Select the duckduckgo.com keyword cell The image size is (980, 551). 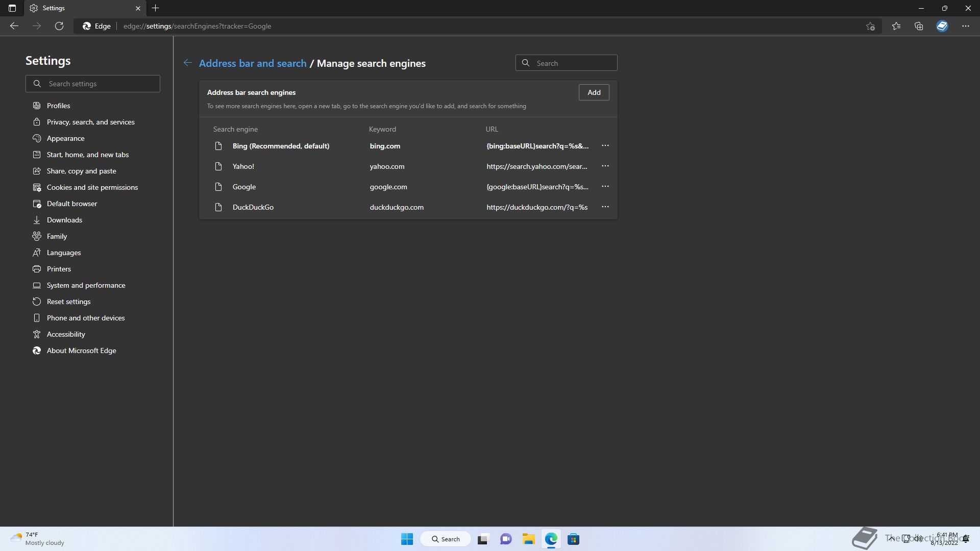coord(397,207)
